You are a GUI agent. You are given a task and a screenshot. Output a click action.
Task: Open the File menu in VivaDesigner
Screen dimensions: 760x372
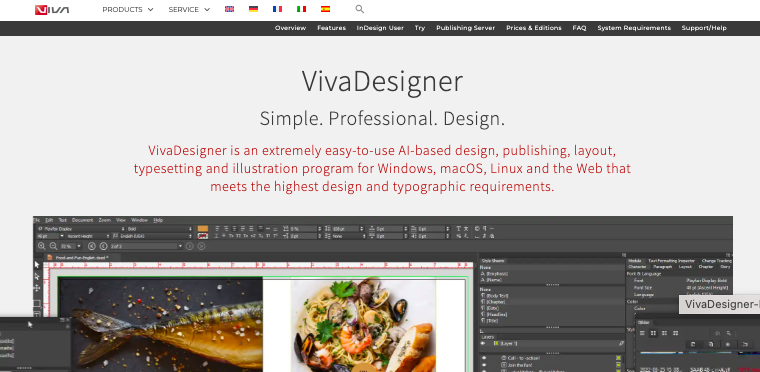[x=36, y=220]
